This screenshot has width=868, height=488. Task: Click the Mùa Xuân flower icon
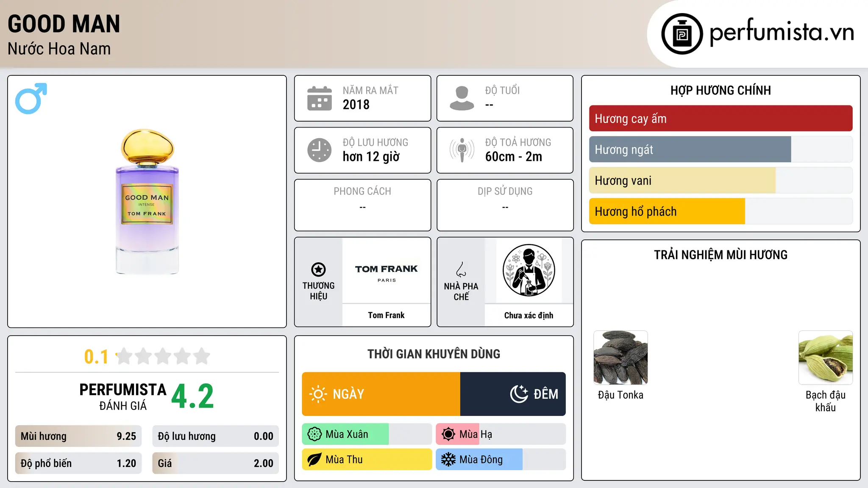click(x=314, y=434)
